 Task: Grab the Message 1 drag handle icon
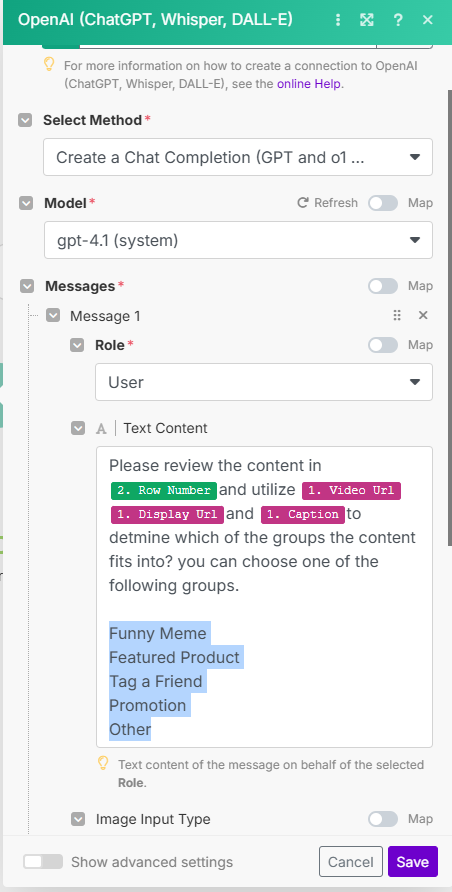pyautogui.click(x=397, y=316)
